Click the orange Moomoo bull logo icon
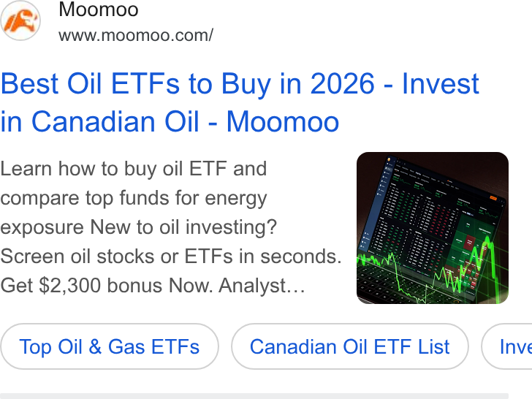Screen dimensions: 532x399 coord(20,20)
